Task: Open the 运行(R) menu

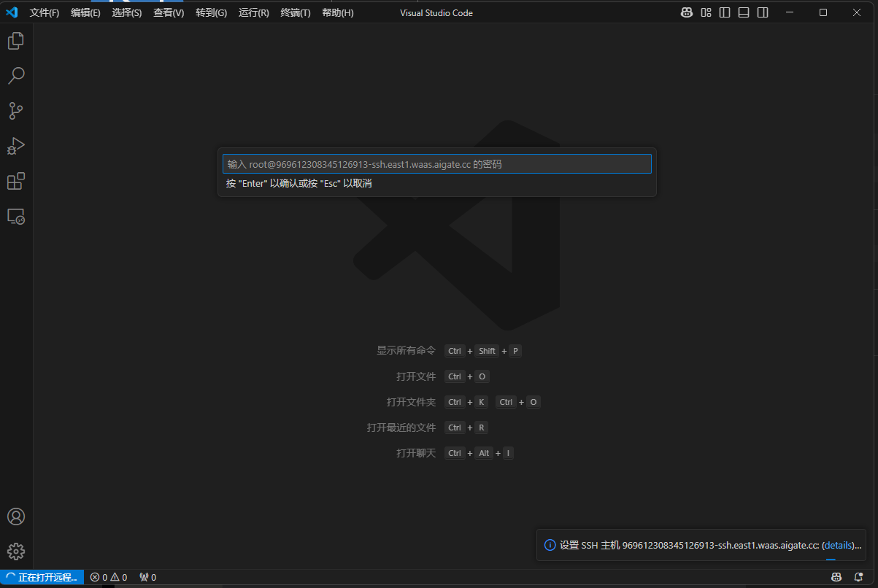Action: (253, 13)
